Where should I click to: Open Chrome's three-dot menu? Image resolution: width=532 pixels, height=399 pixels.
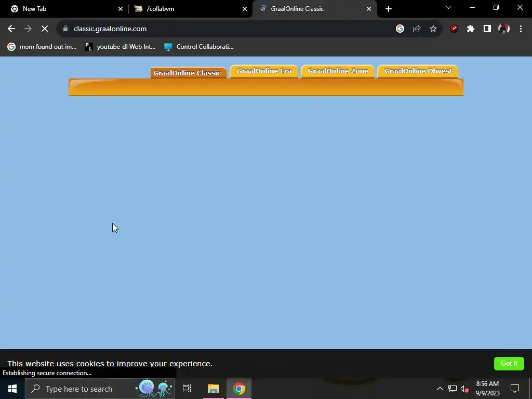tap(521, 29)
